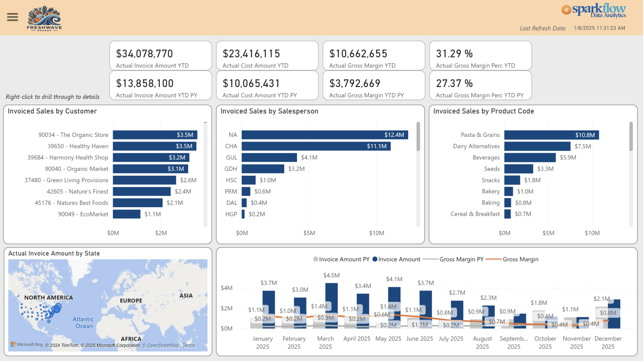Click the Europe label on map
The height and width of the screenshot is (362, 644).
pos(131,301)
